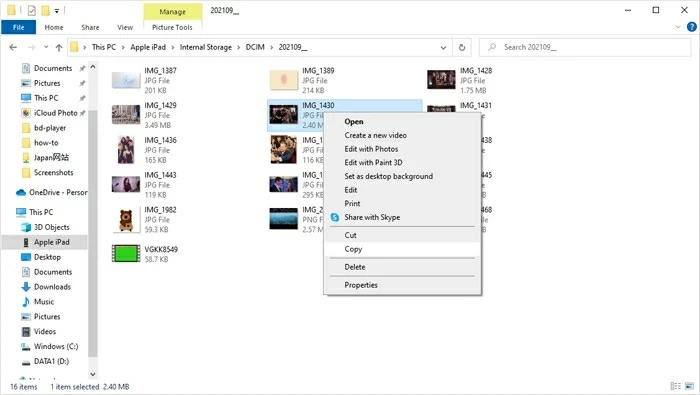
Task: Click the File ribbon button
Action: (x=18, y=27)
